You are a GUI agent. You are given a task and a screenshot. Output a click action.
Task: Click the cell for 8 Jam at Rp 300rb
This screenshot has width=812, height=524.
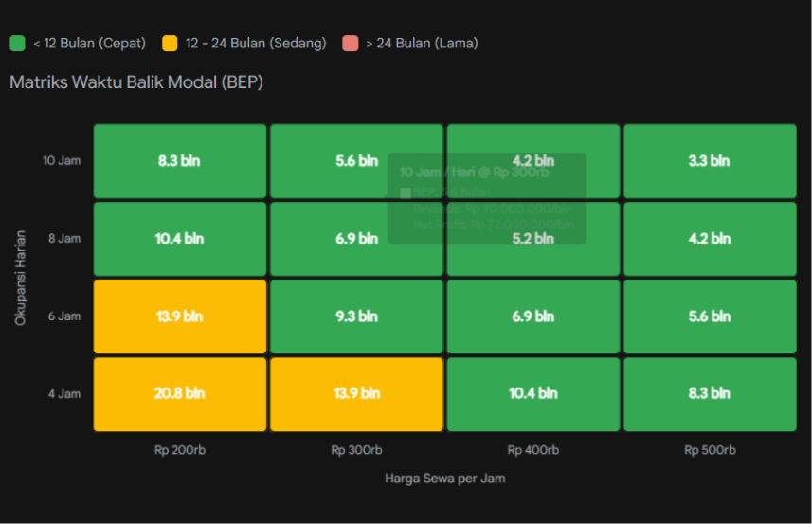click(356, 239)
